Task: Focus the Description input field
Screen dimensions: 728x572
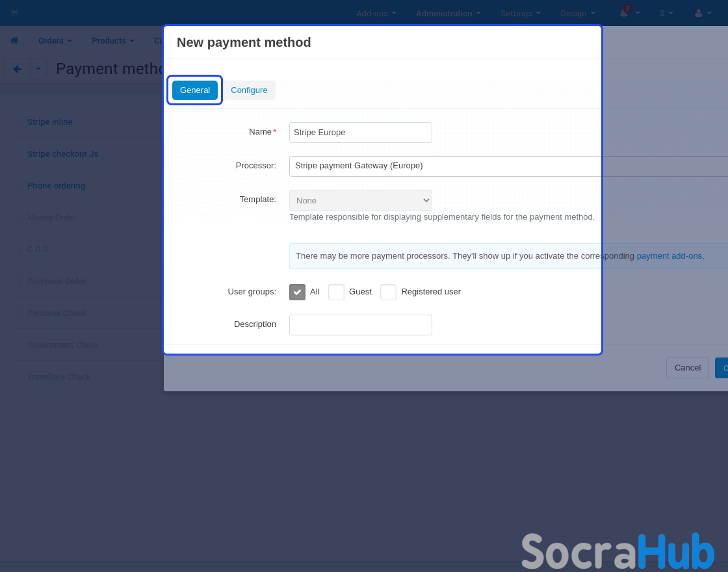Action: pyautogui.click(x=360, y=325)
